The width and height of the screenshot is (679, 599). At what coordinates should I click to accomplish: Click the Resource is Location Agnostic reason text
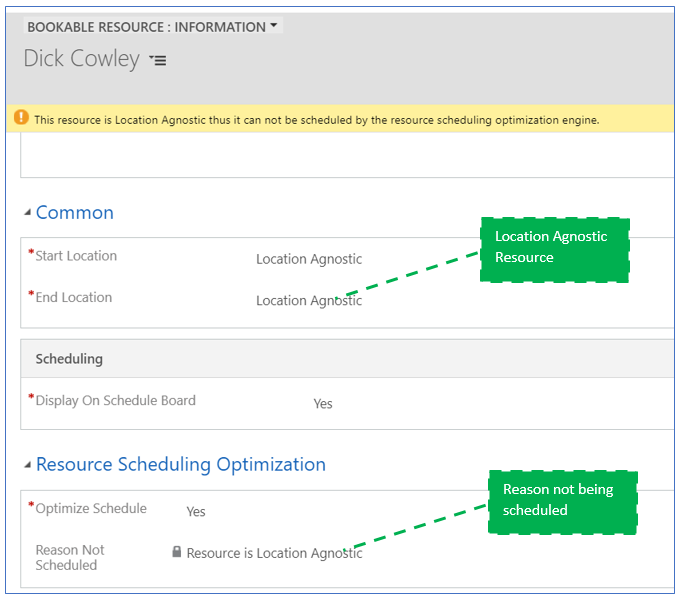pos(274,553)
